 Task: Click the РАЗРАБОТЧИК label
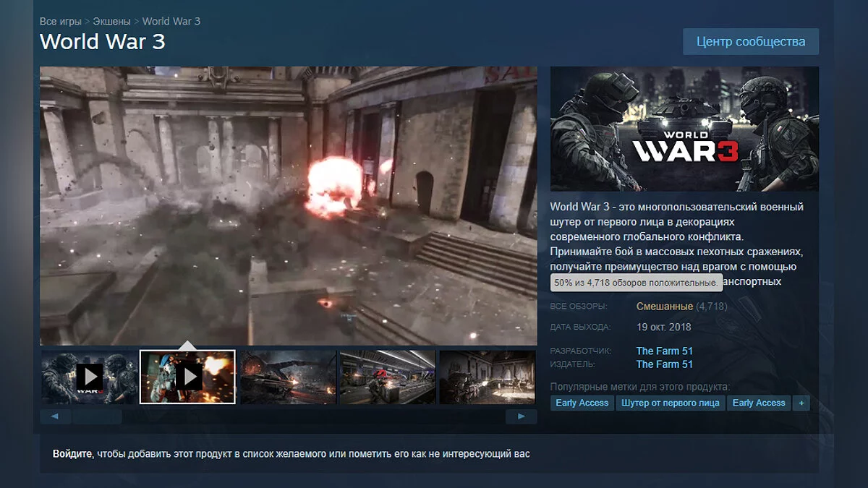[x=581, y=351]
